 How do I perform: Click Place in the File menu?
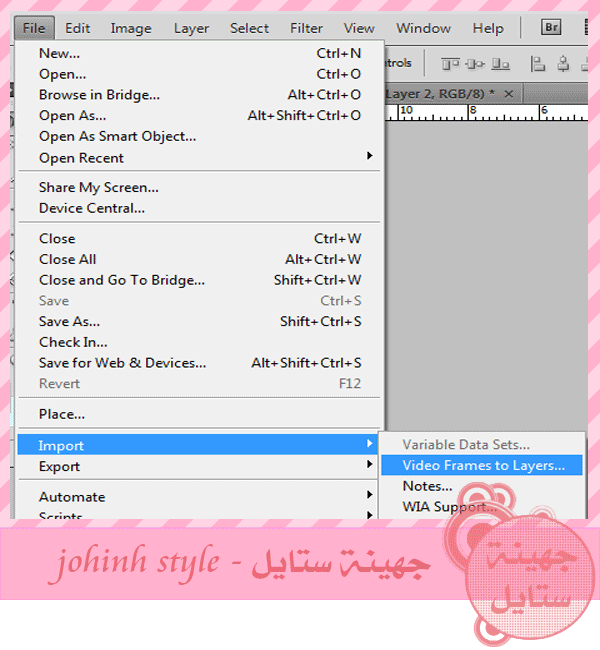point(62,414)
